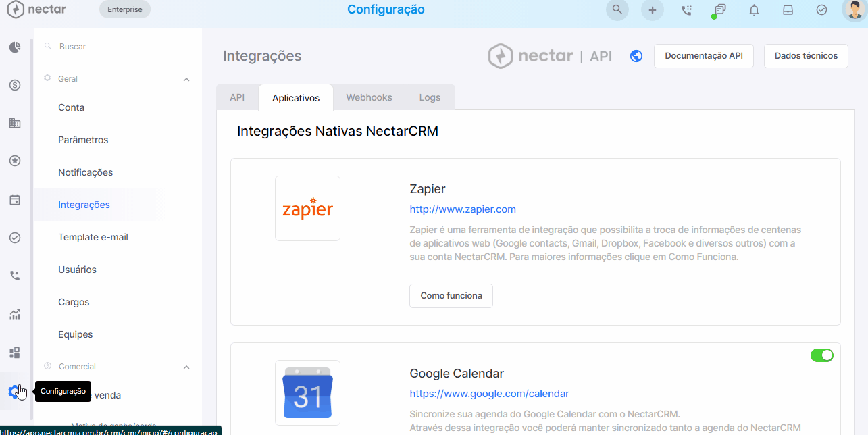Switch to the Webhooks tab
868x435 pixels.
[369, 97]
